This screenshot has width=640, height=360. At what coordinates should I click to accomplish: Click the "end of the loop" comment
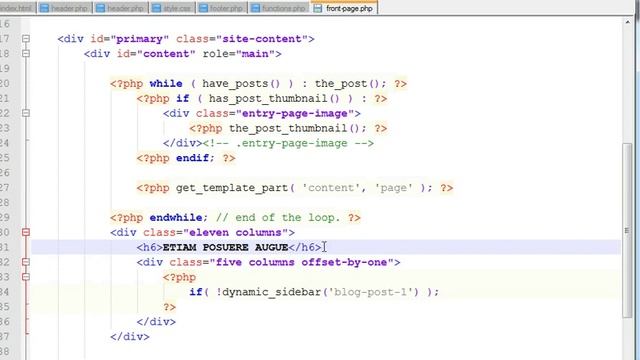click(x=278, y=218)
